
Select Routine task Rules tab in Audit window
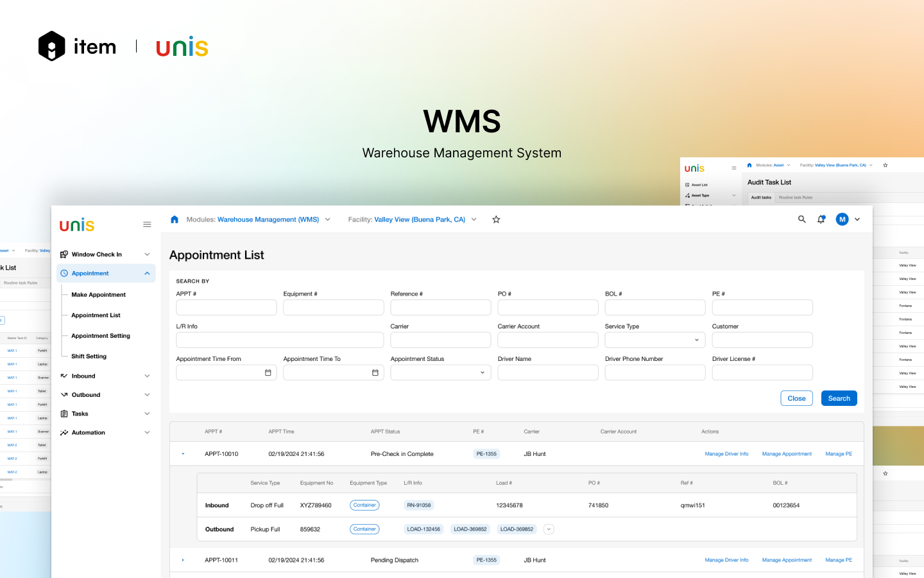(796, 197)
